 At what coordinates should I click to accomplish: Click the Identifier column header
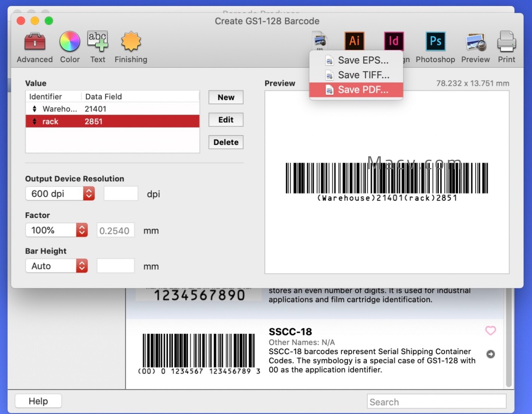click(x=53, y=97)
